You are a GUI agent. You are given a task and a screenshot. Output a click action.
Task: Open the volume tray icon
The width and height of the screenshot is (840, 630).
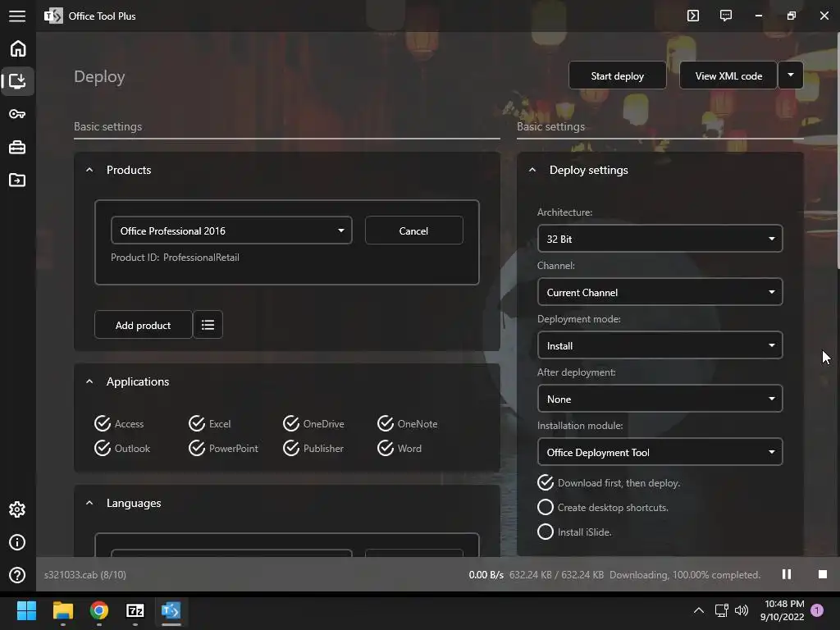[742, 610]
